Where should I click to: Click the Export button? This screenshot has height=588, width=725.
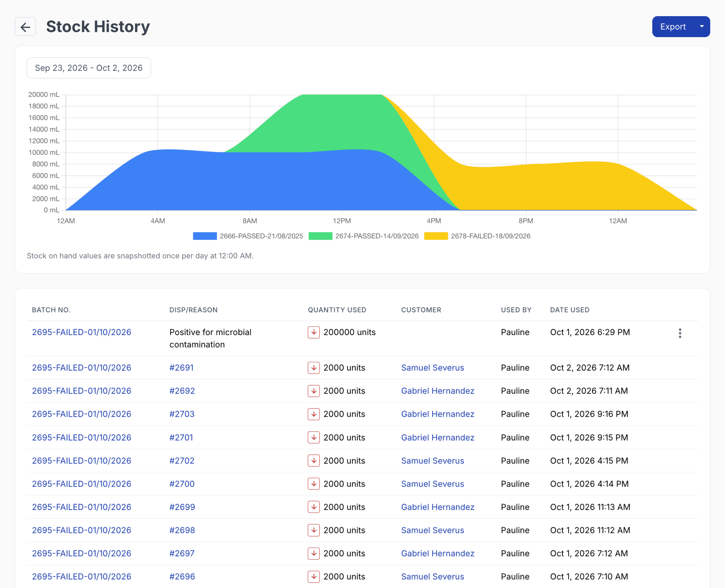(x=673, y=27)
